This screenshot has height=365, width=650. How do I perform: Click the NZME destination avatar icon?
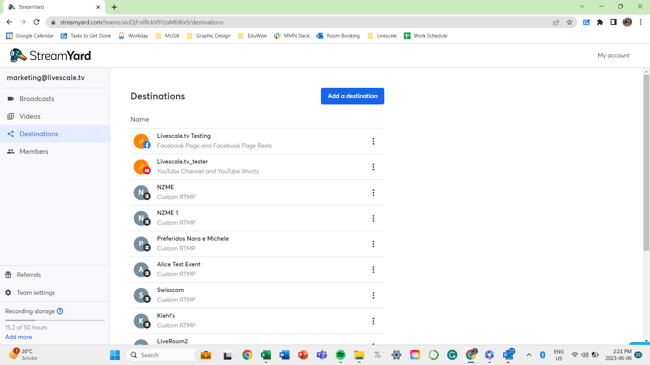tap(141, 192)
